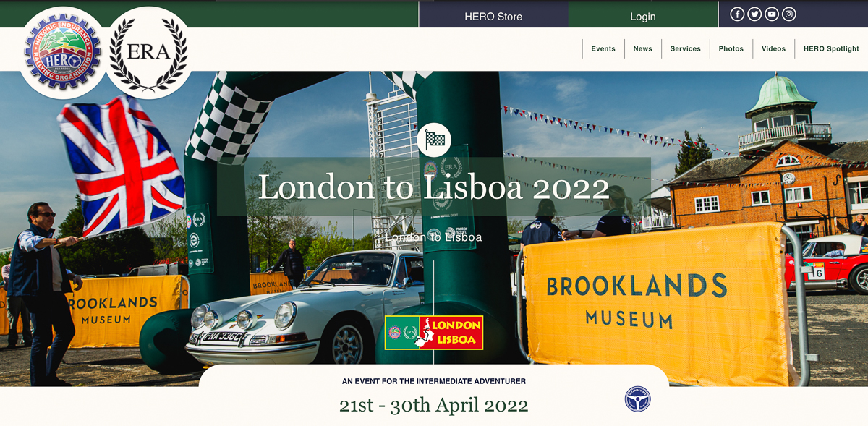Image resolution: width=868 pixels, height=426 pixels.
Task: Open the HERO Store link
Action: [493, 16]
